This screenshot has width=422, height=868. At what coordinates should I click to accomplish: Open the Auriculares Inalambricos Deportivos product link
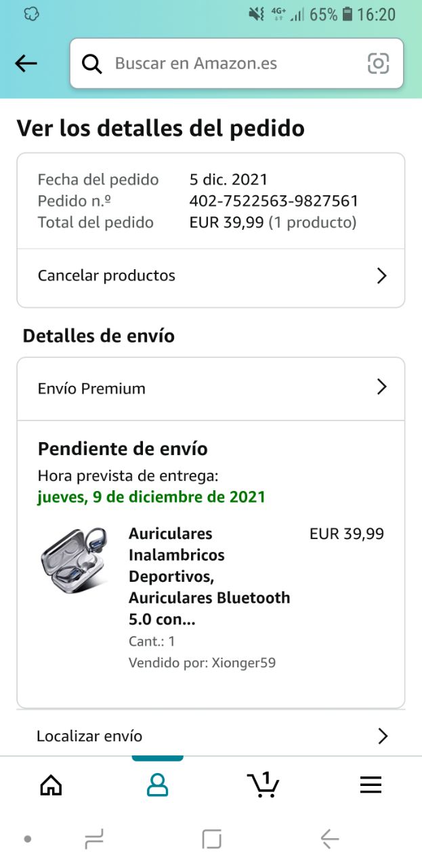209,576
